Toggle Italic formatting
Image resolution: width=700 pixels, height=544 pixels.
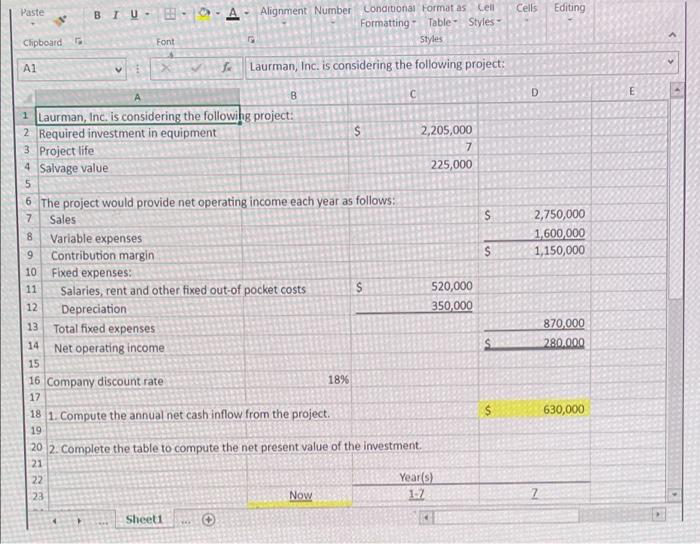point(116,15)
